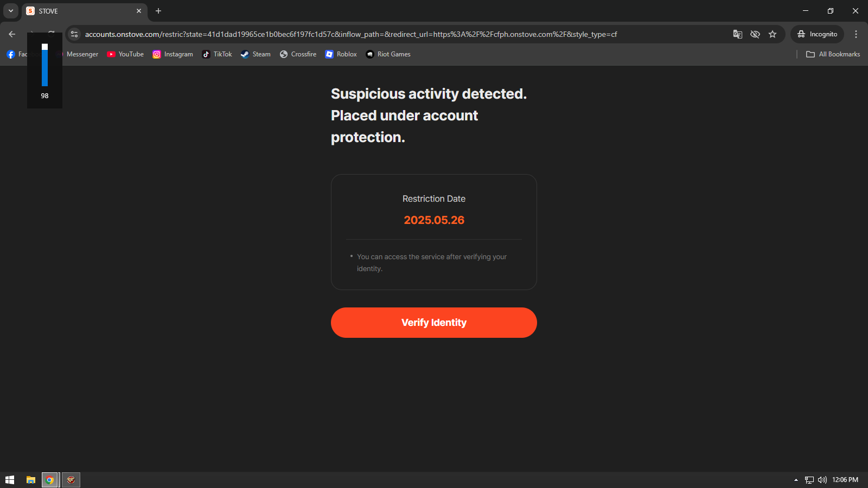
Task: Click the translate page icon in address bar
Action: (738, 34)
